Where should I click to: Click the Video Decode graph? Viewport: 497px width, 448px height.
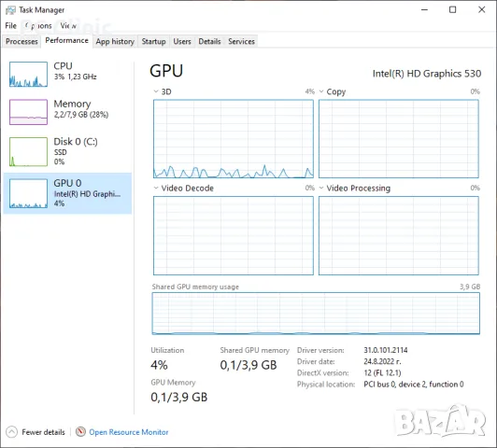[234, 235]
